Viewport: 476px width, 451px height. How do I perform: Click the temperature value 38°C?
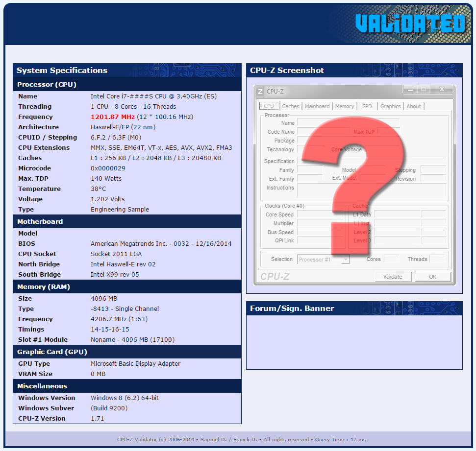click(99, 189)
